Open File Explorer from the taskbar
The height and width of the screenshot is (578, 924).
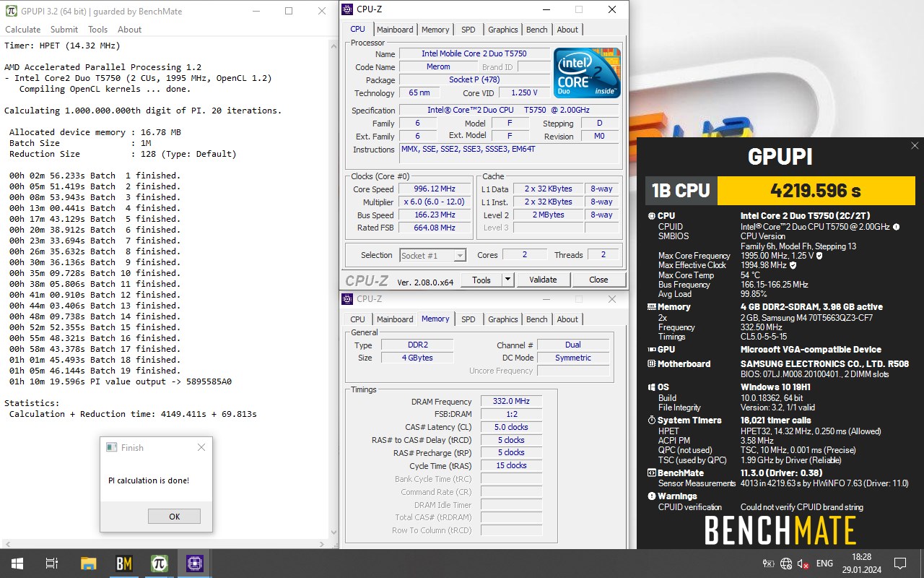(88, 564)
